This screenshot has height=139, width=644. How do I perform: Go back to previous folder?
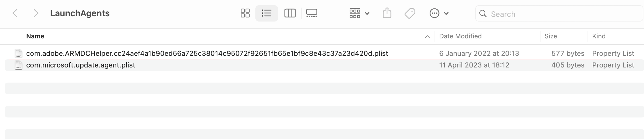tap(15, 13)
